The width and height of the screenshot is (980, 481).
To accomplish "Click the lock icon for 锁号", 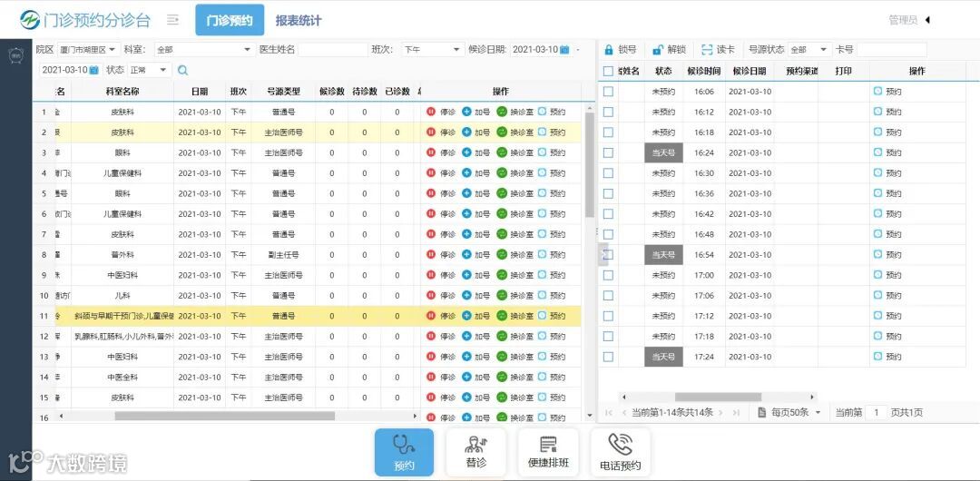I will coord(608,49).
